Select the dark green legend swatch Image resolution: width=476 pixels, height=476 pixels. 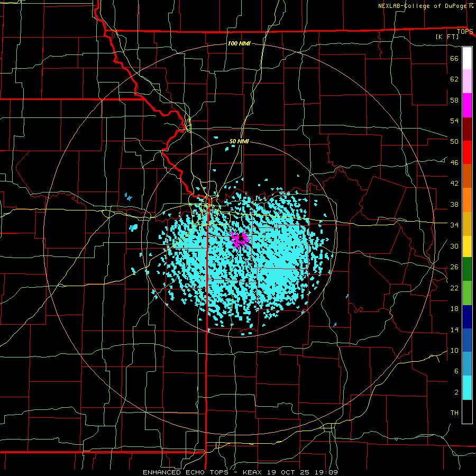(467, 269)
